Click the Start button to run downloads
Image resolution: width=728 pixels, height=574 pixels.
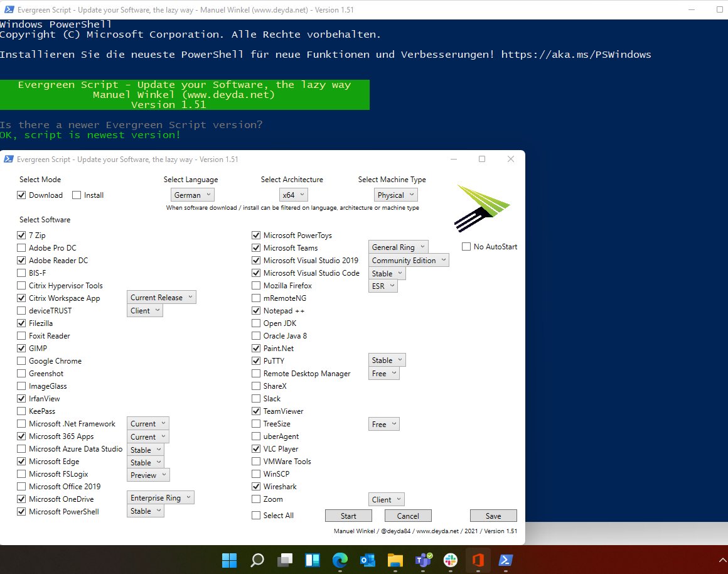point(348,515)
